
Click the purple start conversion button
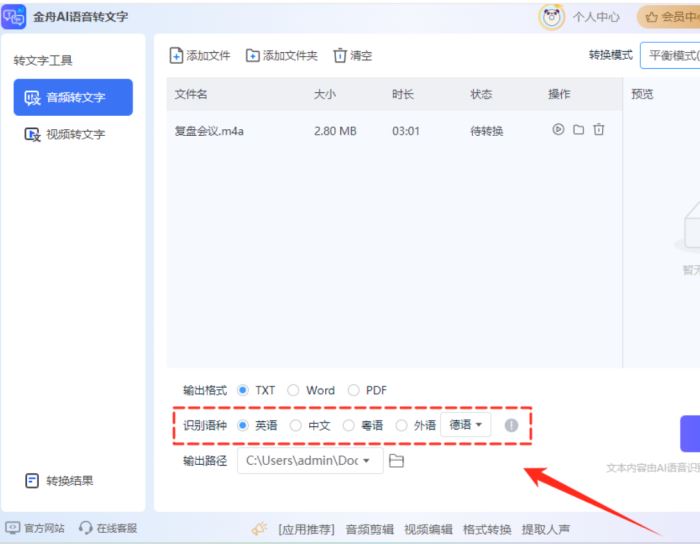pyautogui.click(x=690, y=433)
